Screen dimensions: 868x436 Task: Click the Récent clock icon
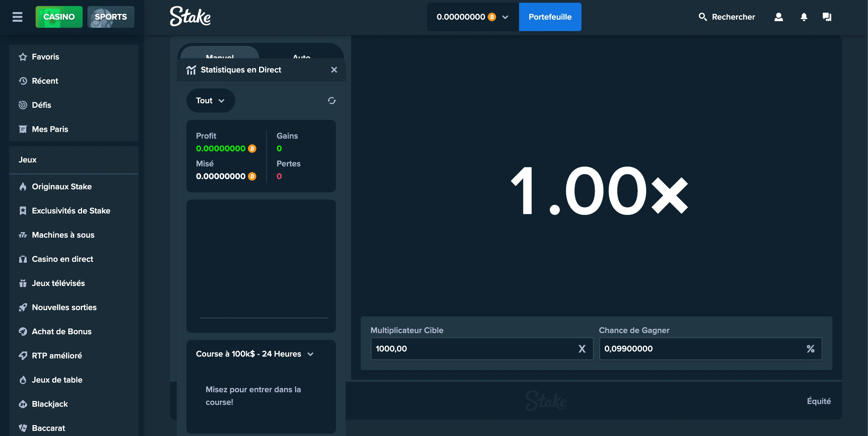pos(23,81)
